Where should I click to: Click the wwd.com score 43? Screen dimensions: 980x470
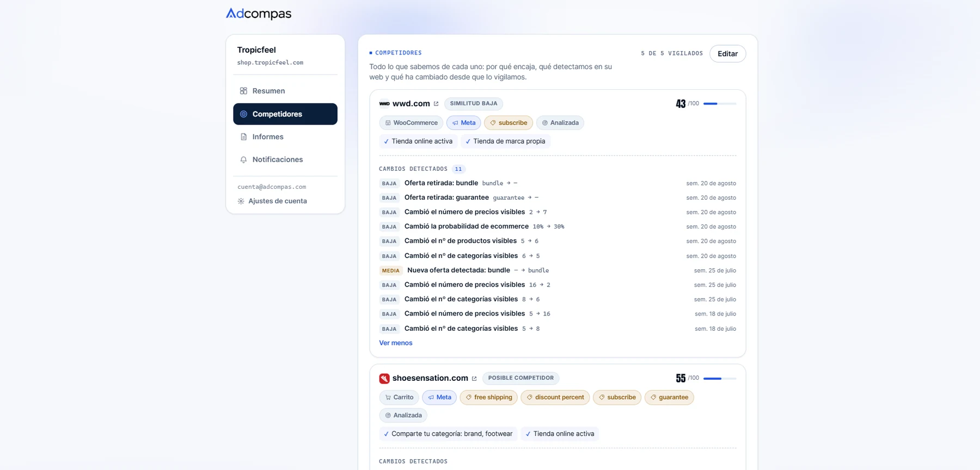coord(681,103)
